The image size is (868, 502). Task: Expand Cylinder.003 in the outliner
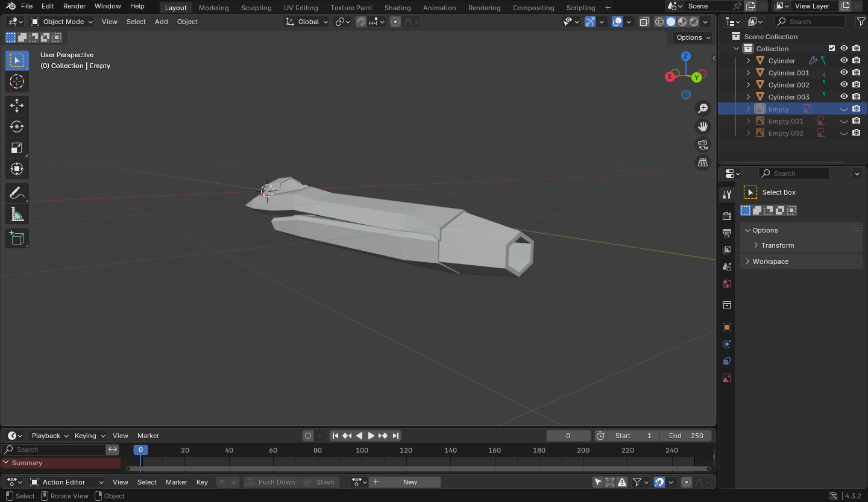748,96
